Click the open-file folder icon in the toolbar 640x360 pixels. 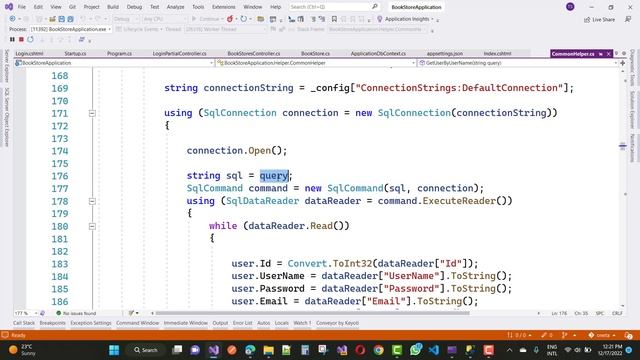(52, 19)
